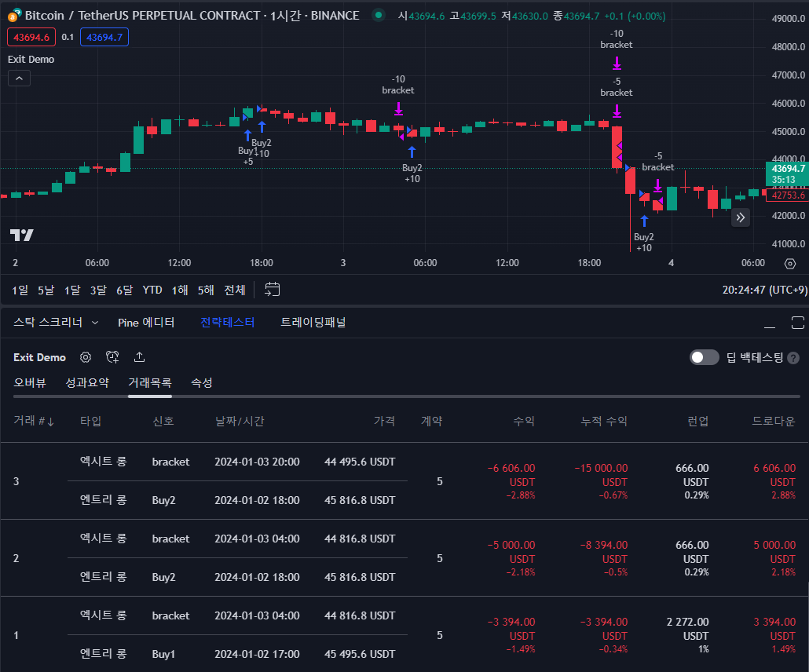
Task: Open the 성과요약 tab
Action: (x=87, y=382)
